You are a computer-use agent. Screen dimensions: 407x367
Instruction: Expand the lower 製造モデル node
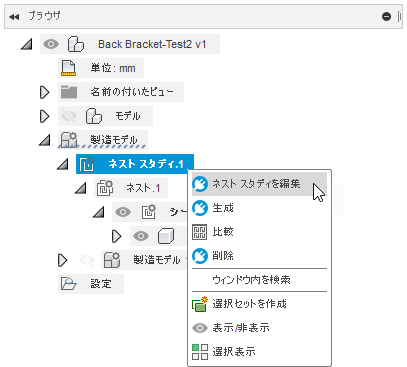(62, 260)
